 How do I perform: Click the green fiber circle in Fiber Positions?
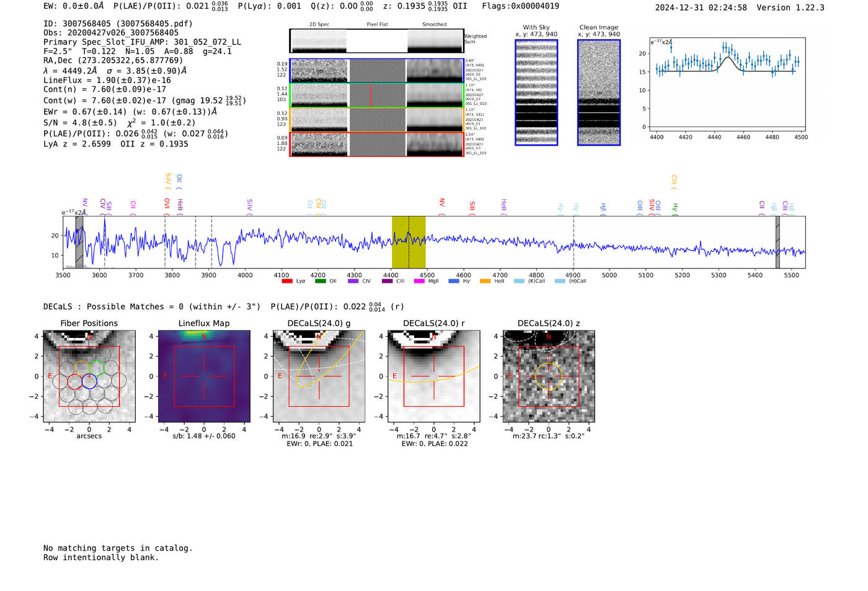point(97,368)
